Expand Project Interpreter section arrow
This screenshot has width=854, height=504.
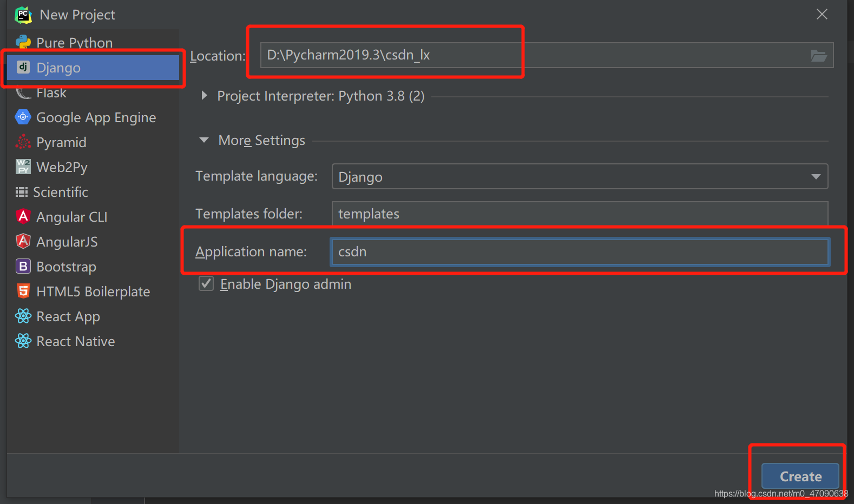tap(204, 96)
